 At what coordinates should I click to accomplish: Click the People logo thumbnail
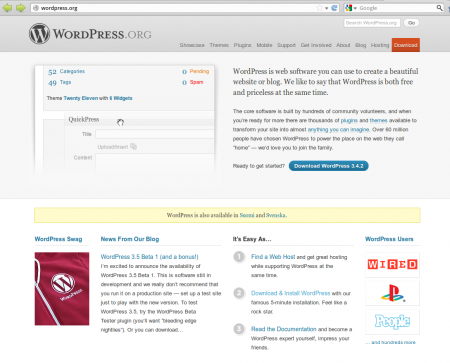pyautogui.click(x=392, y=322)
